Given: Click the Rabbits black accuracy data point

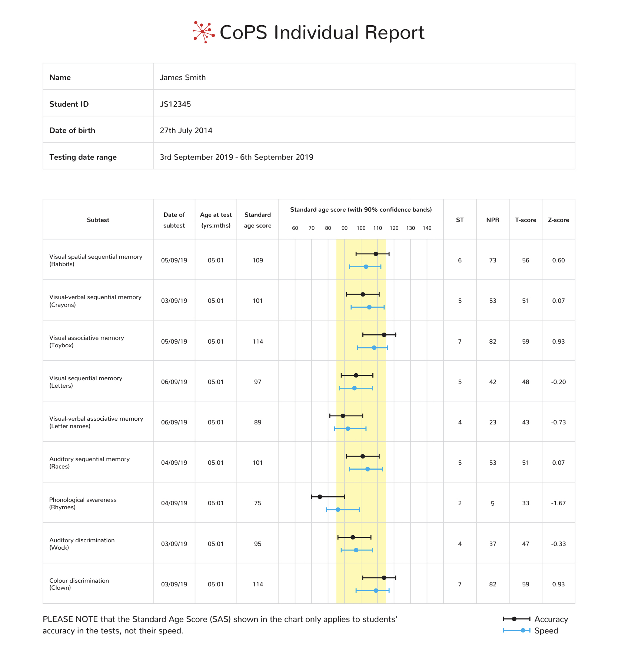Looking at the screenshot, I should click(x=376, y=254).
